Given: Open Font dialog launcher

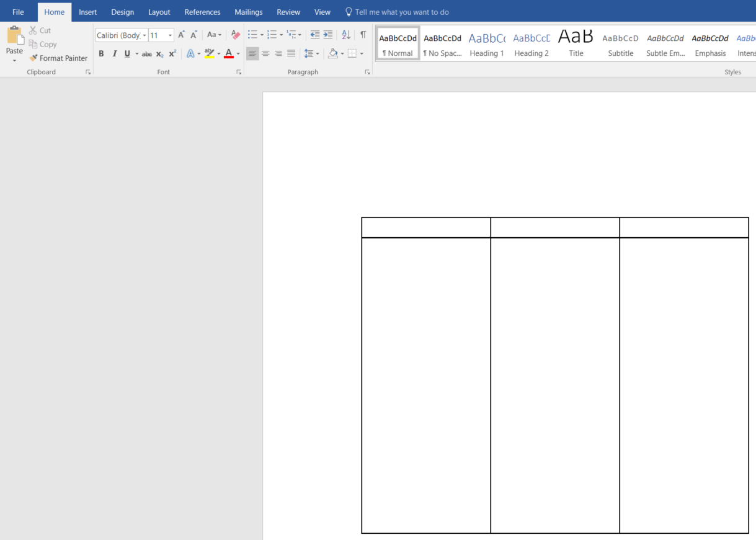Looking at the screenshot, I should pos(239,73).
